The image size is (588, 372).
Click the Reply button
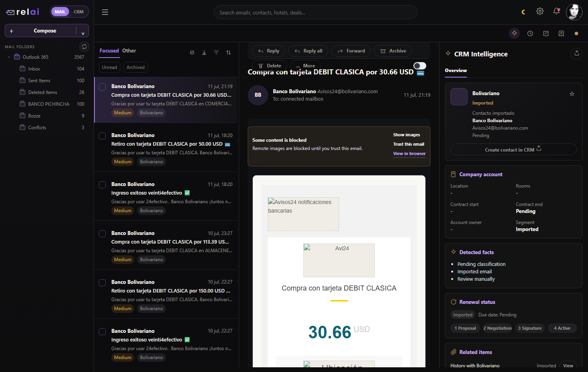tap(269, 51)
